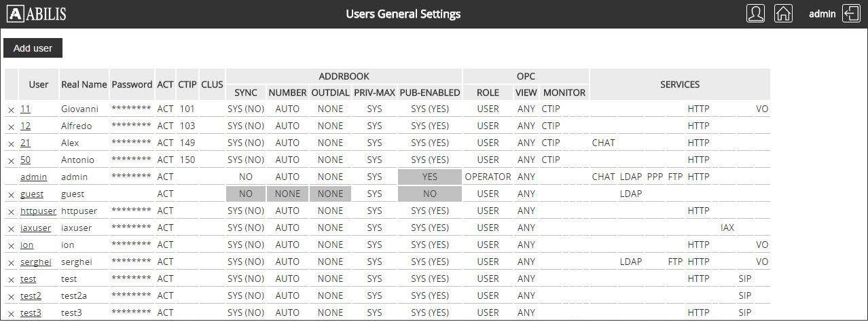This screenshot has width=868, height=322.
Task: Click the logout icon beside admin
Action: click(851, 14)
